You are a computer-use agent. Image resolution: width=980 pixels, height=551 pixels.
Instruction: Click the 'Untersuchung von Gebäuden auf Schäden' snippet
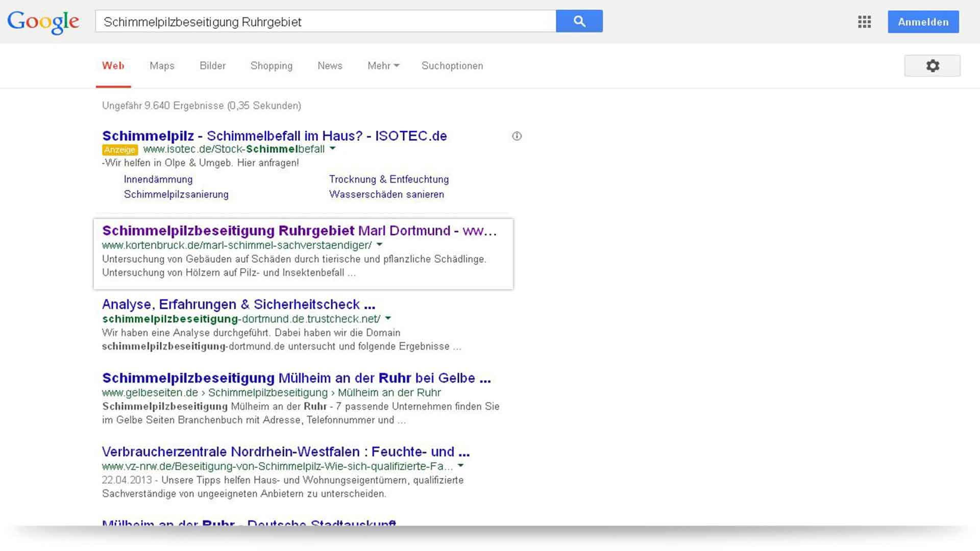[x=294, y=266]
